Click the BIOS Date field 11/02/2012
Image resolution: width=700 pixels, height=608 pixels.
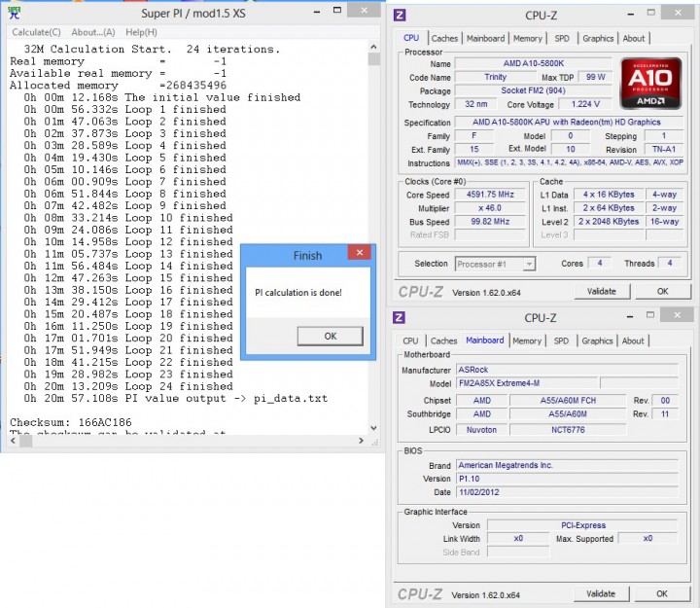click(x=567, y=492)
